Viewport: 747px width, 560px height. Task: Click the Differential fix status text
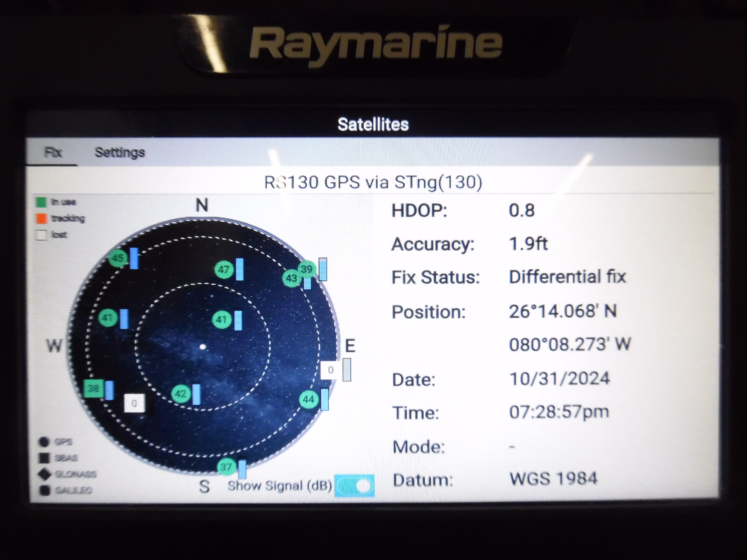point(567,277)
